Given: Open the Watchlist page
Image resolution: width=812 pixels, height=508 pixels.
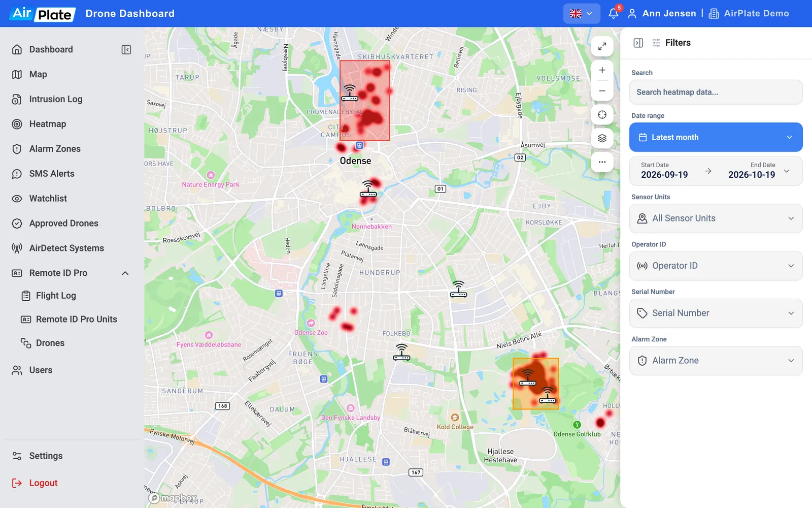Looking at the screenshot, I should (48, 199).
